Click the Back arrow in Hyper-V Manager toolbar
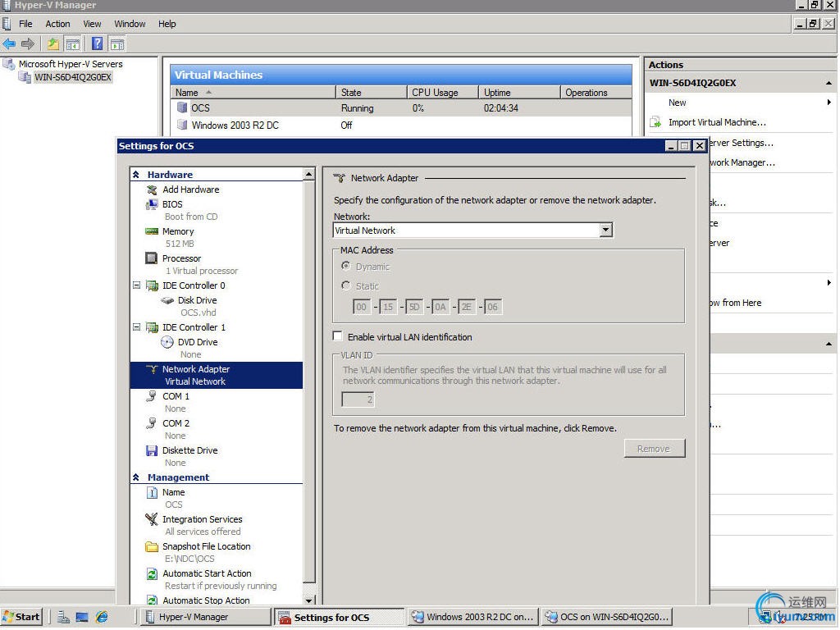The height and width of the screenshot is (630, 840). (x=9, y=44)
